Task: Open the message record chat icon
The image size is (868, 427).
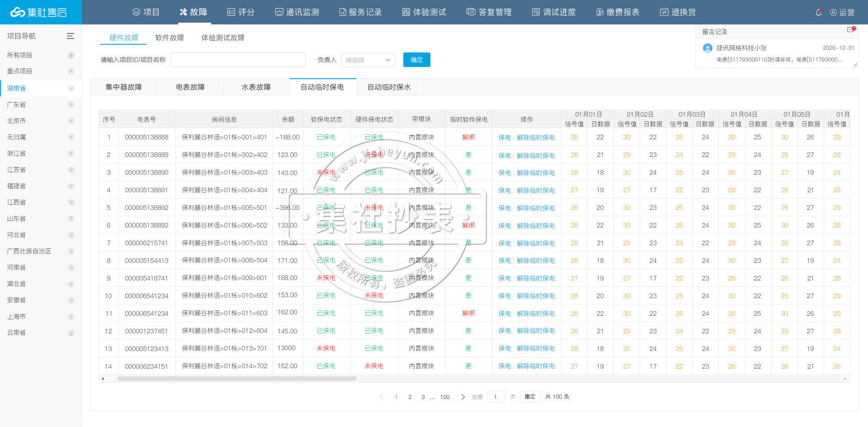Action: coord(850,30)
